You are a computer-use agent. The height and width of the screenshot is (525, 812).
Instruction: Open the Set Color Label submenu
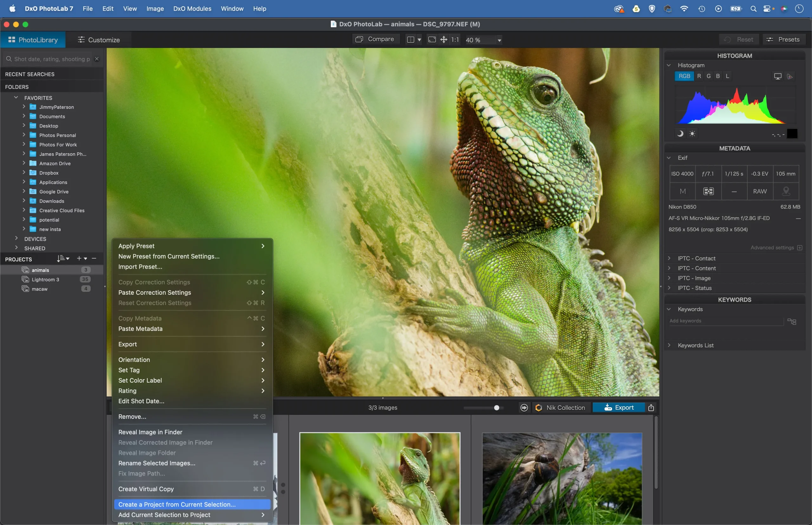(x=192, y=380)
